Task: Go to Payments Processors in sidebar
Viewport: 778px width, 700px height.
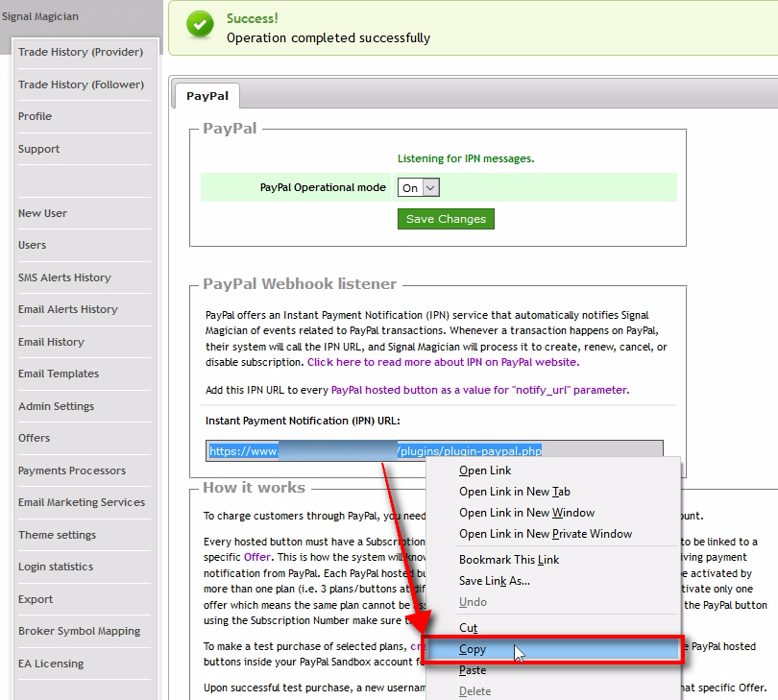Action: point(72,471)
